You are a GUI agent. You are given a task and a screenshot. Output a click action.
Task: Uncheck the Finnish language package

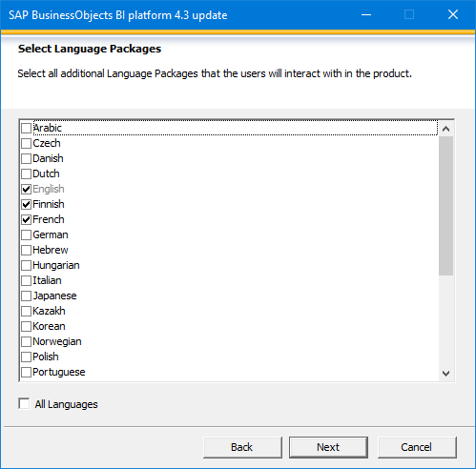point(26,204)
